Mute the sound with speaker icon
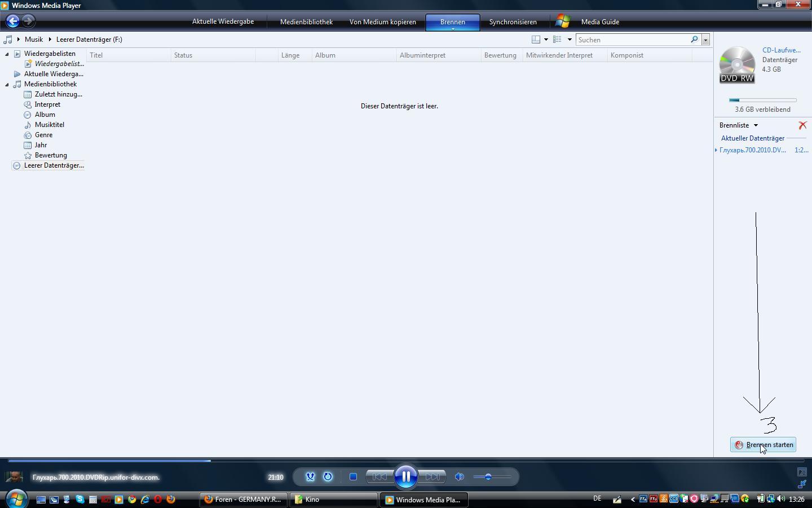 tap(460, 477)
